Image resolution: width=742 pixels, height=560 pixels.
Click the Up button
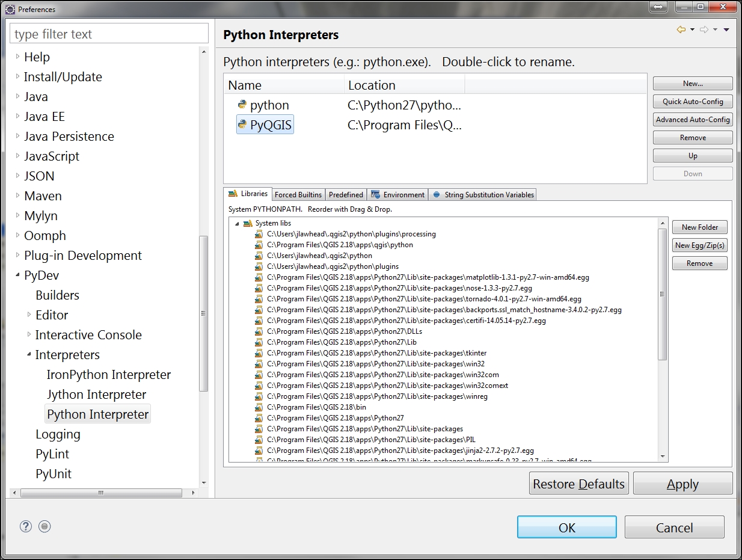point(693,156)
